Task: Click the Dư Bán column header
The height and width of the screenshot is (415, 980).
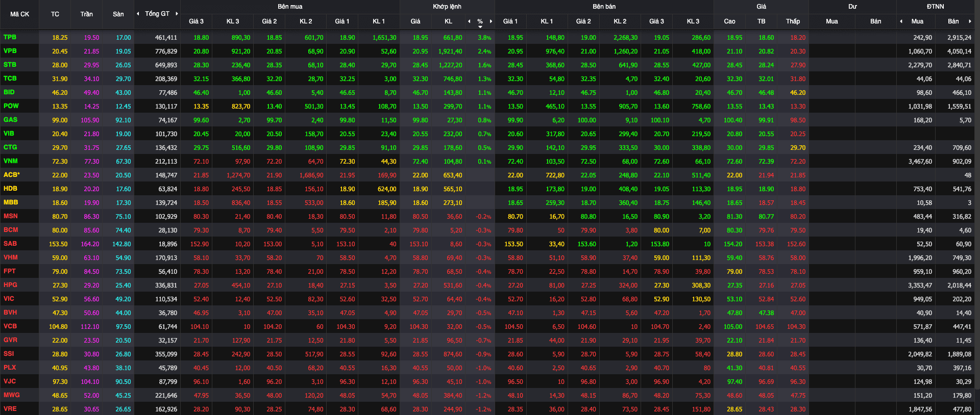Action: (876, 21)
